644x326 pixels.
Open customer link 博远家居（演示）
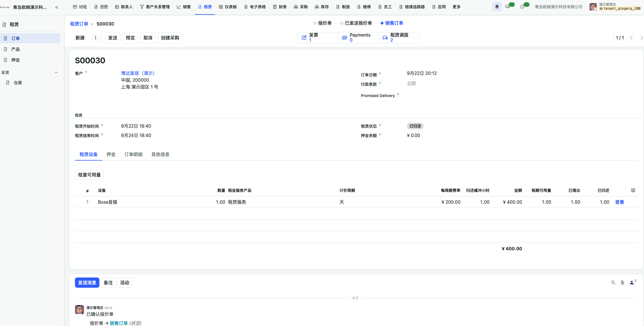coord(138,73)
